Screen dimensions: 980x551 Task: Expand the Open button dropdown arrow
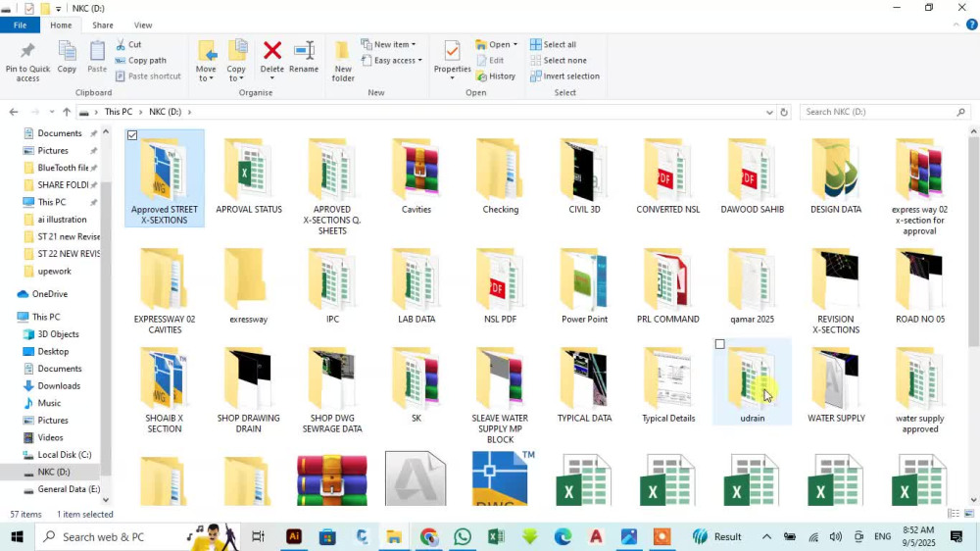[x=515, y=44]
